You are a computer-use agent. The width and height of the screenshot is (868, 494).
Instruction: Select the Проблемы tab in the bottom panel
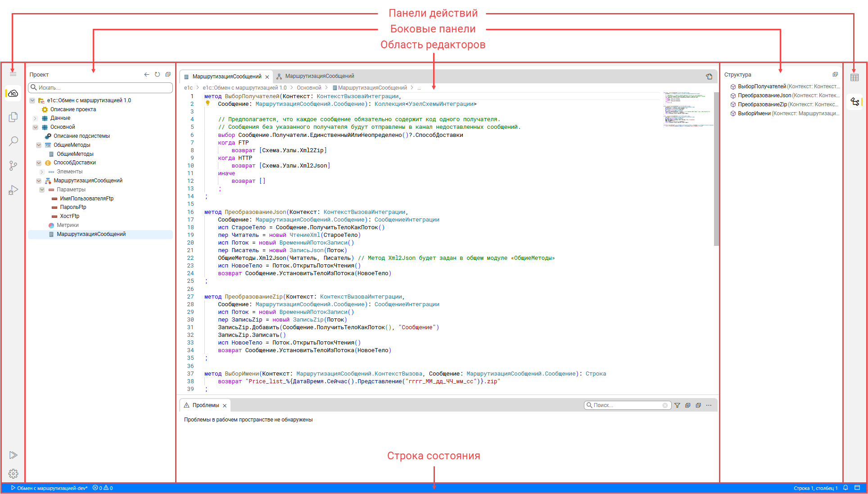205,405
